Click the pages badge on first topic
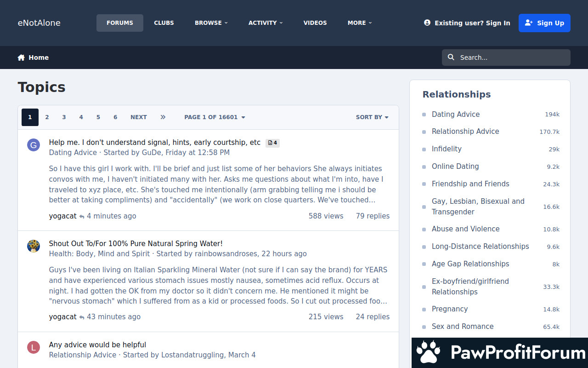This screenshot has height=368, width=588. (x=272, y=143)
